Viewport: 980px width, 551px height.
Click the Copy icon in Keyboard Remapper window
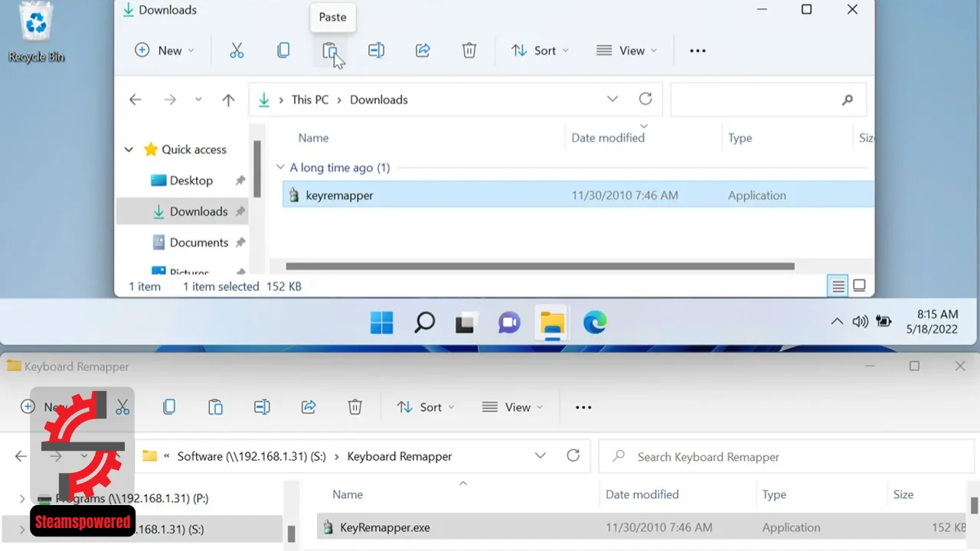(x=169, y=407)
